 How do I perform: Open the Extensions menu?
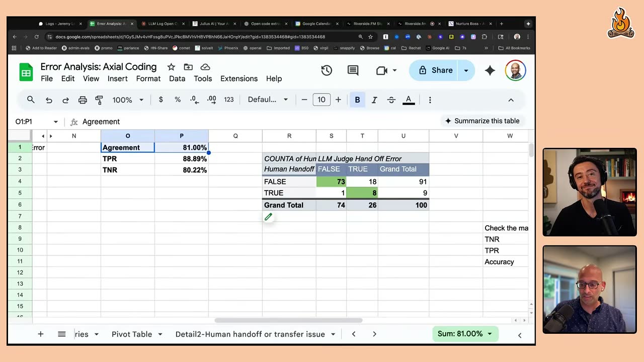(x=239, y=78)
